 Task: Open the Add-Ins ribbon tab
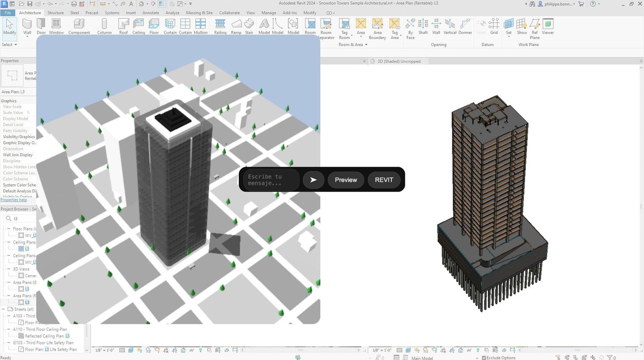click(x=290, y=13)
